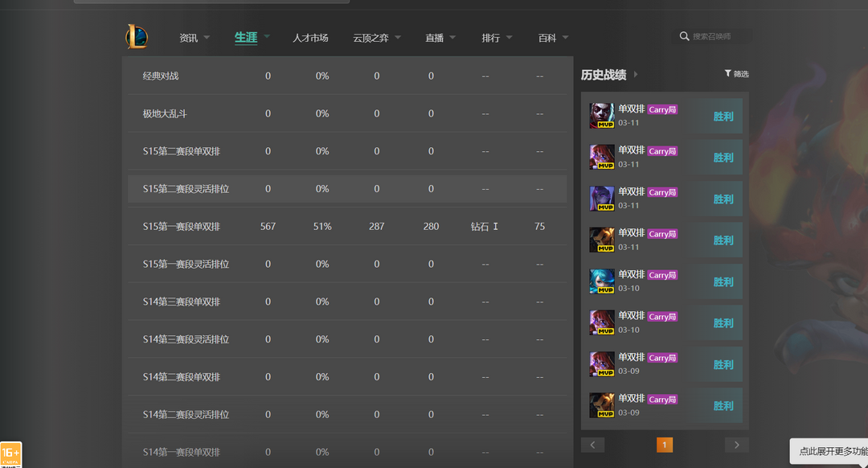Open 胜利 result of first 03-10 match
Screen dimensions: 868x468
tap(723, 282)
